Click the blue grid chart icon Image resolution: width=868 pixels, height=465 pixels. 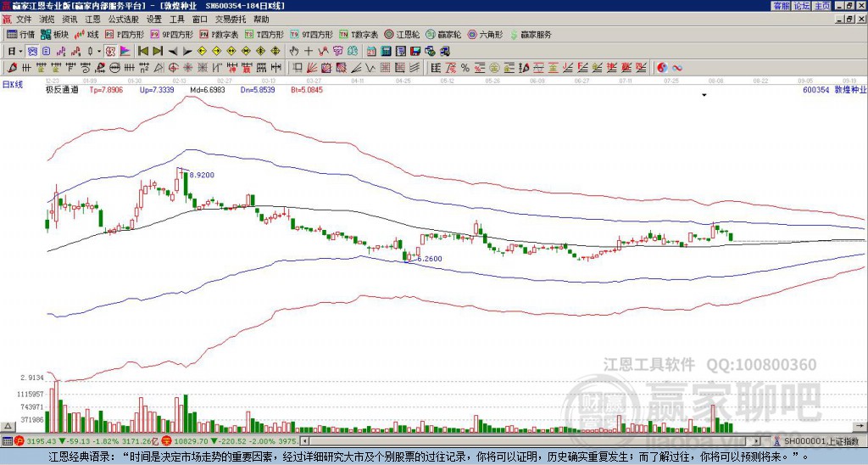click(31, 52)
